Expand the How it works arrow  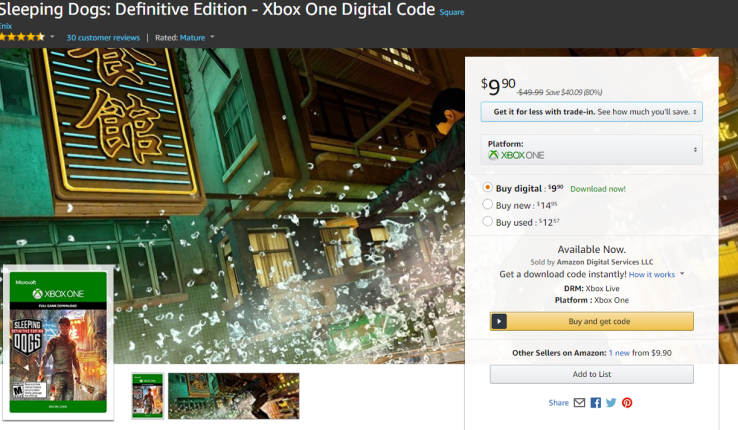[682, 274]
